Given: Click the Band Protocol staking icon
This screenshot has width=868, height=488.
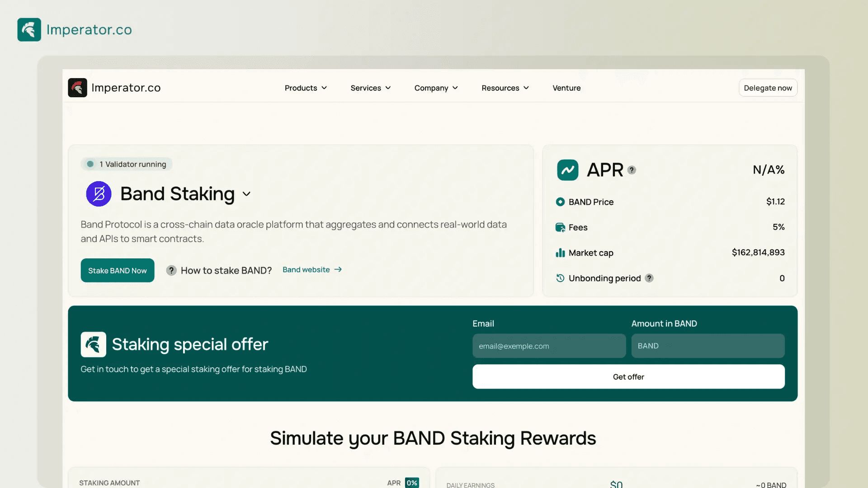Looking at the screenshot, I should point(99,193).
